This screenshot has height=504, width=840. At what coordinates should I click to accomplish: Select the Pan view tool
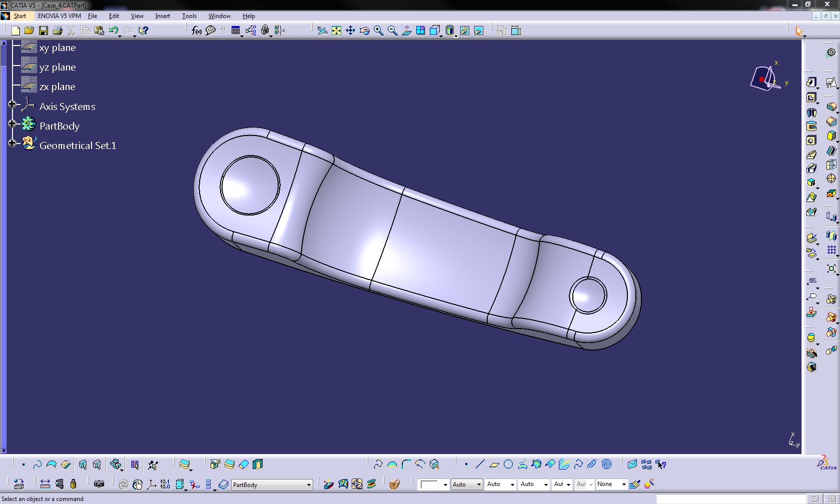coord(351,30)
